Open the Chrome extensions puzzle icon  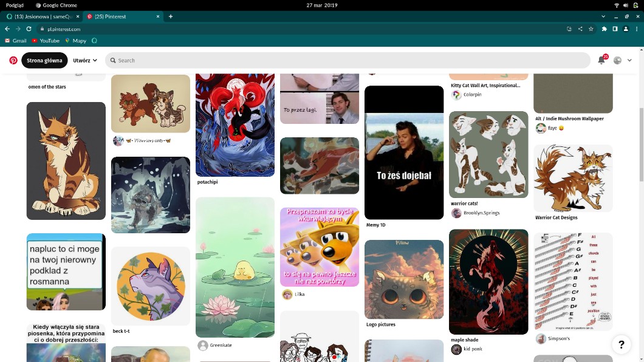click(604, 29)
